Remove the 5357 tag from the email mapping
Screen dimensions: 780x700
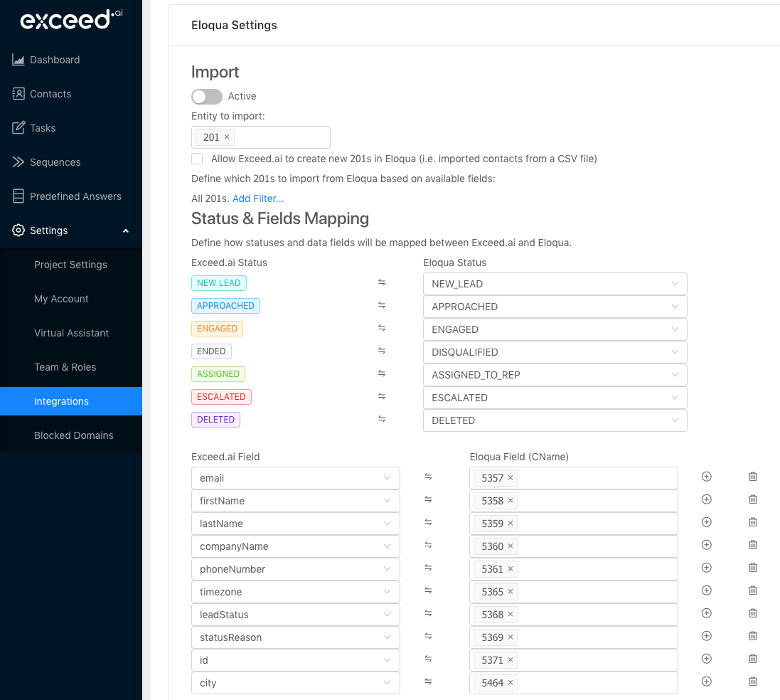pyautogui.click(x=510, y=478)
